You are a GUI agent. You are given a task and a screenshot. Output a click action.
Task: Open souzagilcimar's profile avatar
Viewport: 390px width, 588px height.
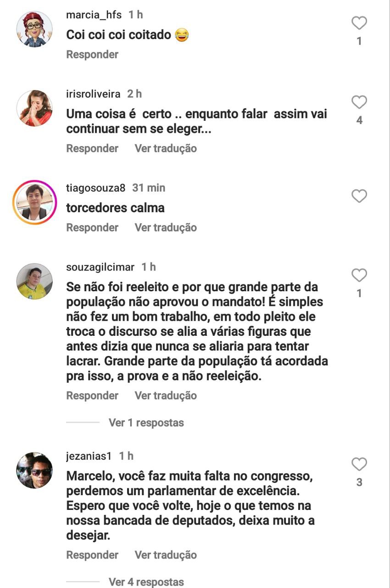(x=34, y=282)
